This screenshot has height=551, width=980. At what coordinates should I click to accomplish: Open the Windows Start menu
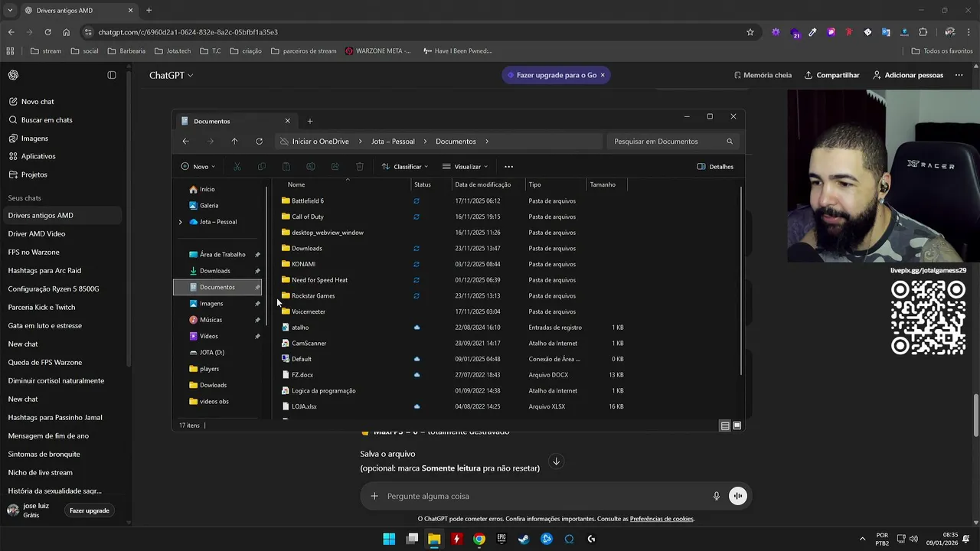[389, 539]
